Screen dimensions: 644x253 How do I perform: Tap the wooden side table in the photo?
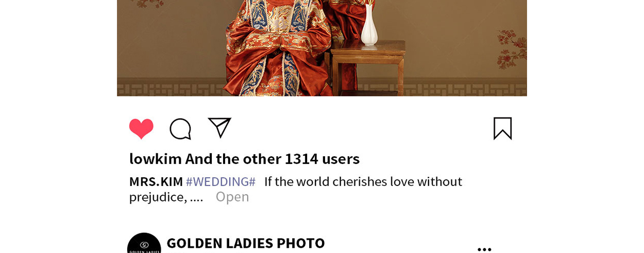pyautogui.click(x=368, y=68)
